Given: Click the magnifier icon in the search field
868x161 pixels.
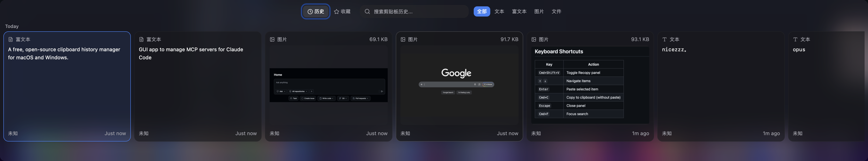Looking at the screenshot, I should [x=367, y=11].
